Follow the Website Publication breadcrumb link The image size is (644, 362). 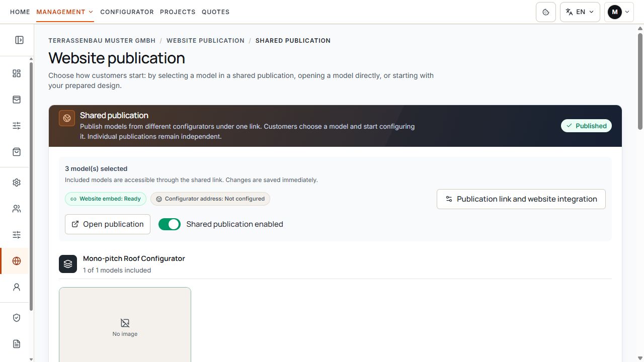coord(205,41)
